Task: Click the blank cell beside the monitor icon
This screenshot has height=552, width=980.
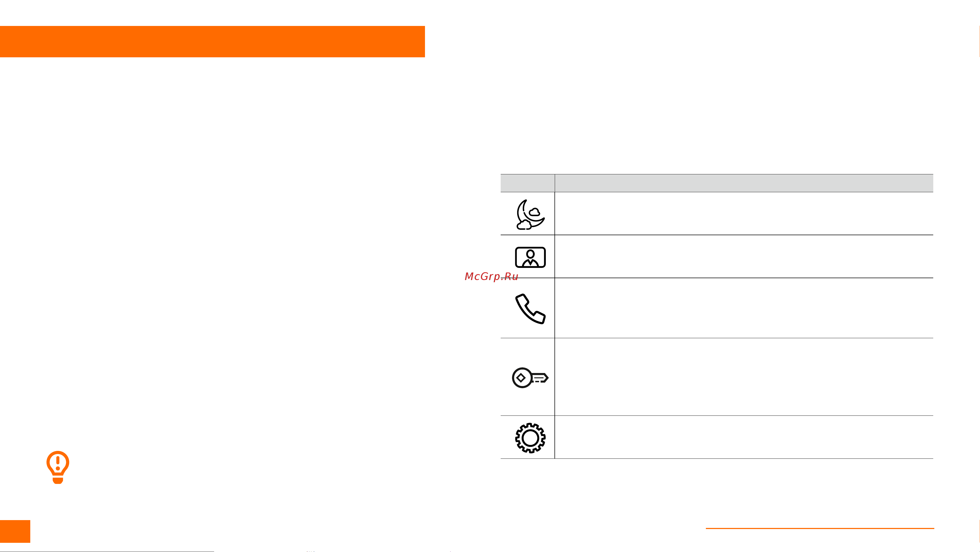Action: point(744,257)
